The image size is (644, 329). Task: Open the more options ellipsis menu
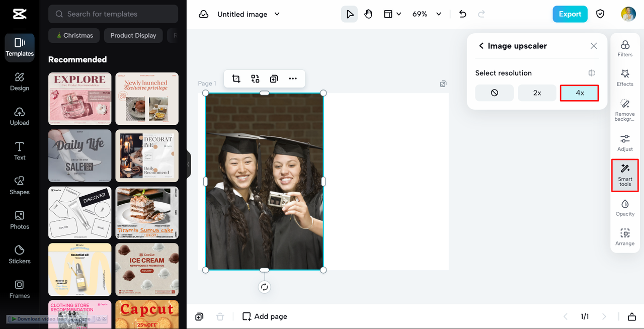(x=293, y=78)
